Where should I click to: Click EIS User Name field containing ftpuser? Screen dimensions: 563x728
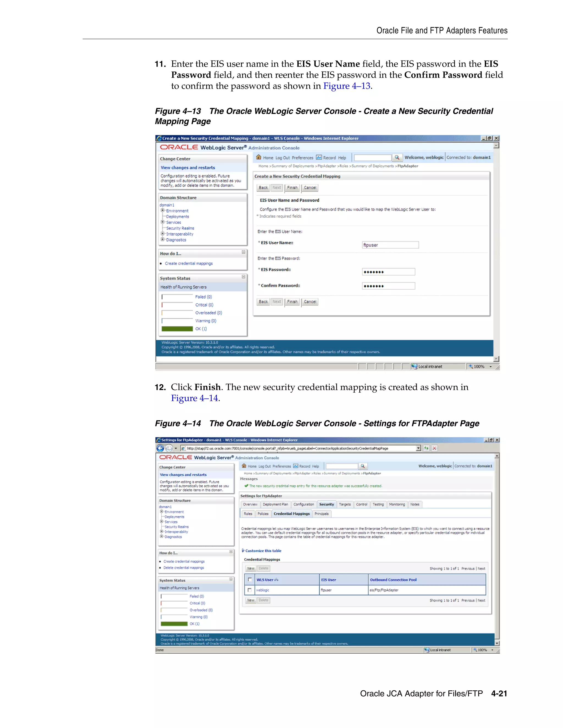(x=390, y=245)
